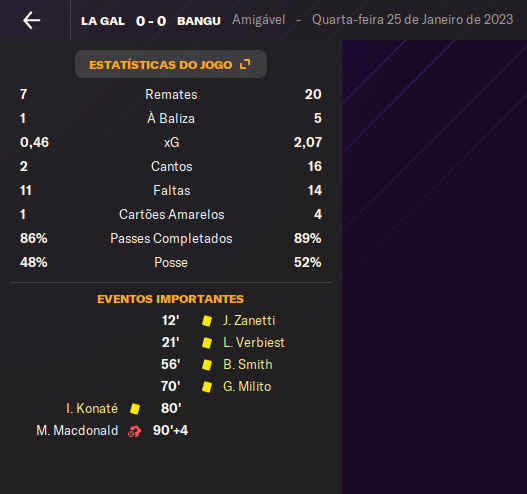This screenshot has height=494, width=527.
Task: Click G. Milito's yellow card icon
Action: (x=207, y=387)
